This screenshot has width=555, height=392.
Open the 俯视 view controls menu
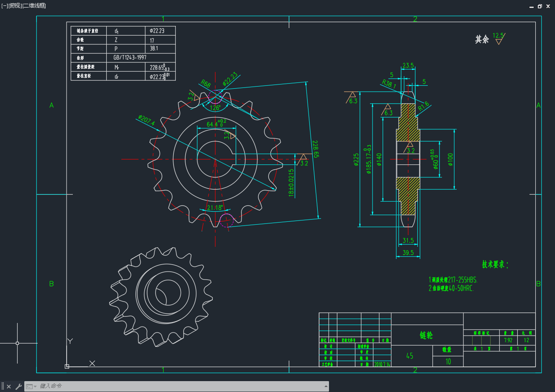pos(15,5)
